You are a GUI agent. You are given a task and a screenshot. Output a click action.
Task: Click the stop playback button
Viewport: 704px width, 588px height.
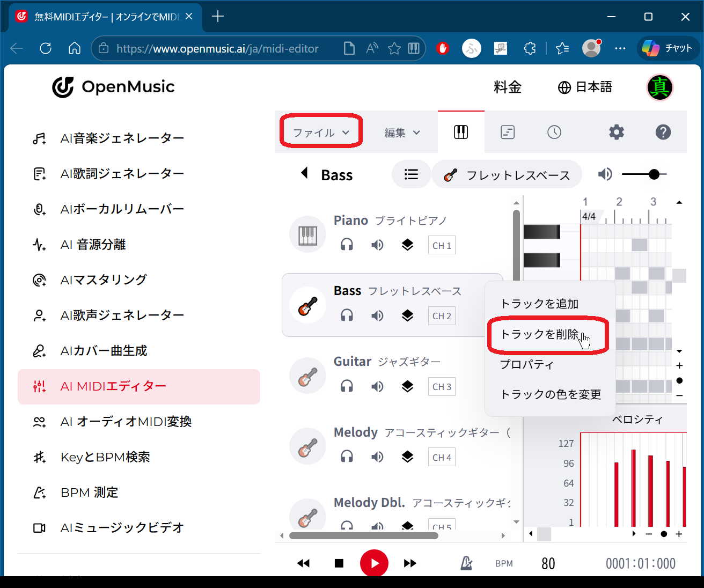(339, 563)
